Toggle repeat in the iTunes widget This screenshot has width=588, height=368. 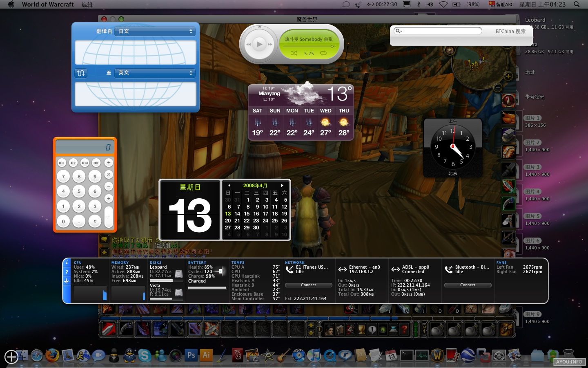[x=323, y=53]
